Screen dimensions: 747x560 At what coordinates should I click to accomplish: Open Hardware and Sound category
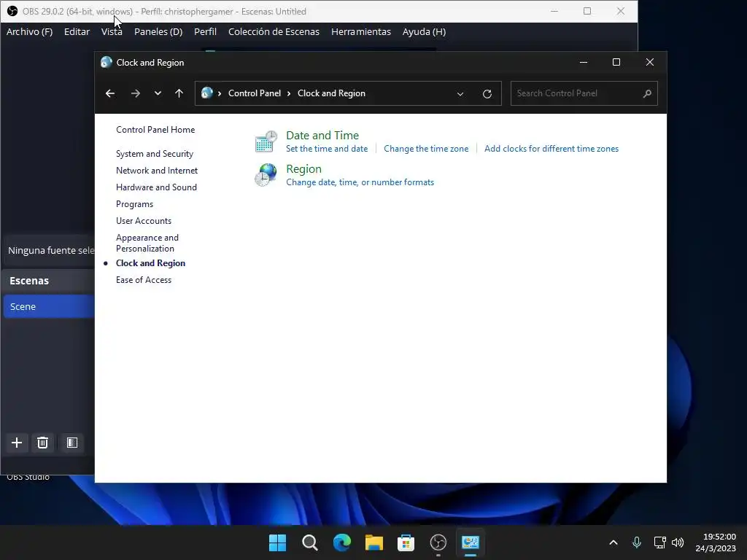coord(156,187)
